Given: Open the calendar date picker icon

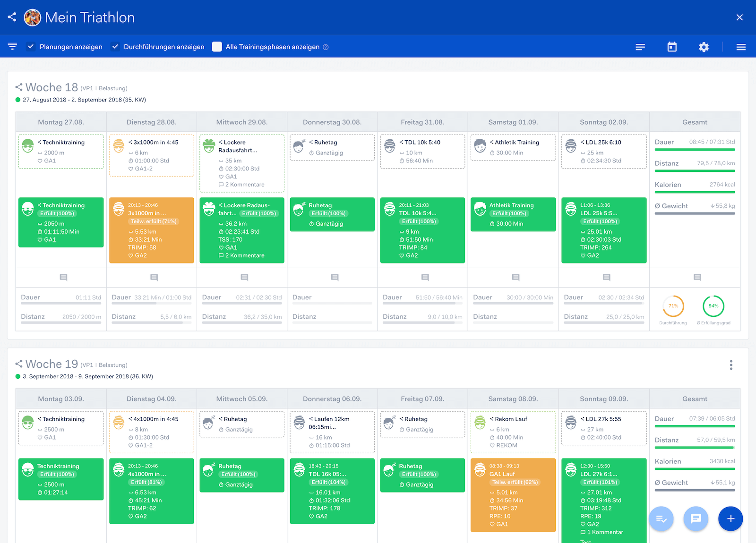Looking at the screenshot, I should [x=672, y=47].
